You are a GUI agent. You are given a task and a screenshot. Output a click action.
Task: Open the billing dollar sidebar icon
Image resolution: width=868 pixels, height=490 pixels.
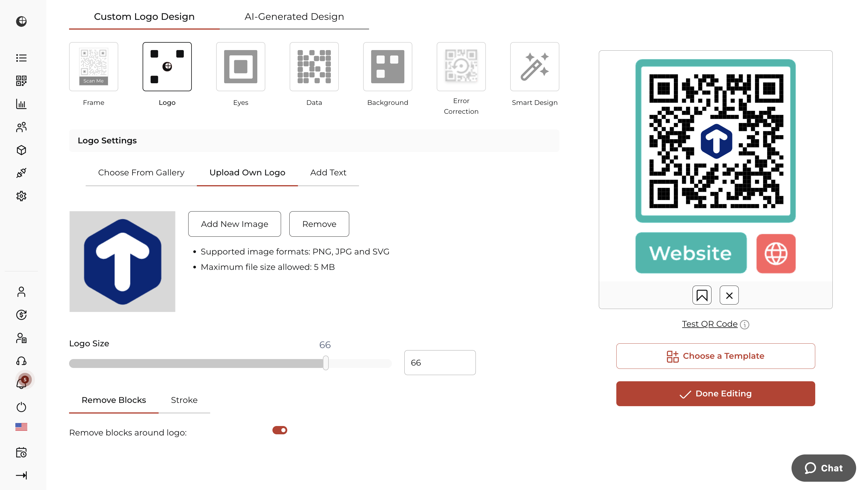click(21, 315)
